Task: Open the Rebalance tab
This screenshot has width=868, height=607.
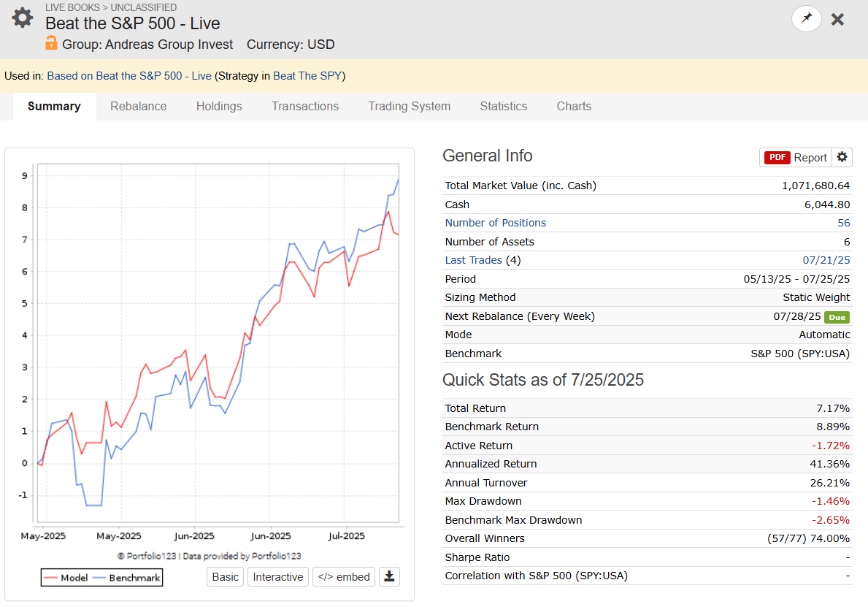Action: point(139,107)
